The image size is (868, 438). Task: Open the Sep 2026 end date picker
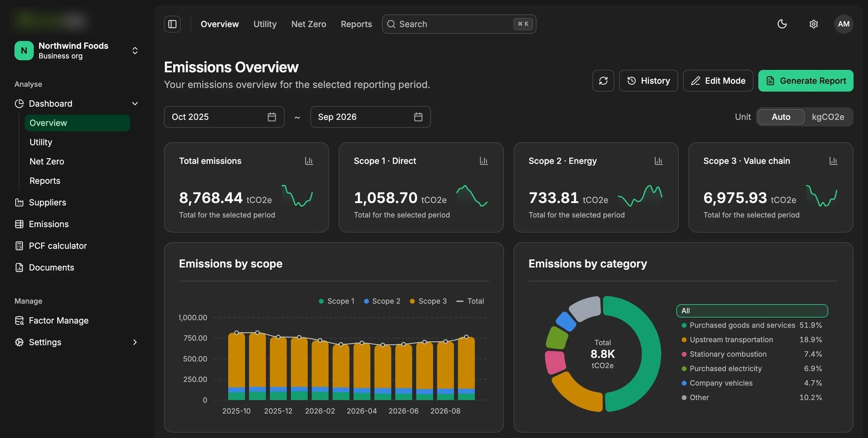tap(370, 117)
